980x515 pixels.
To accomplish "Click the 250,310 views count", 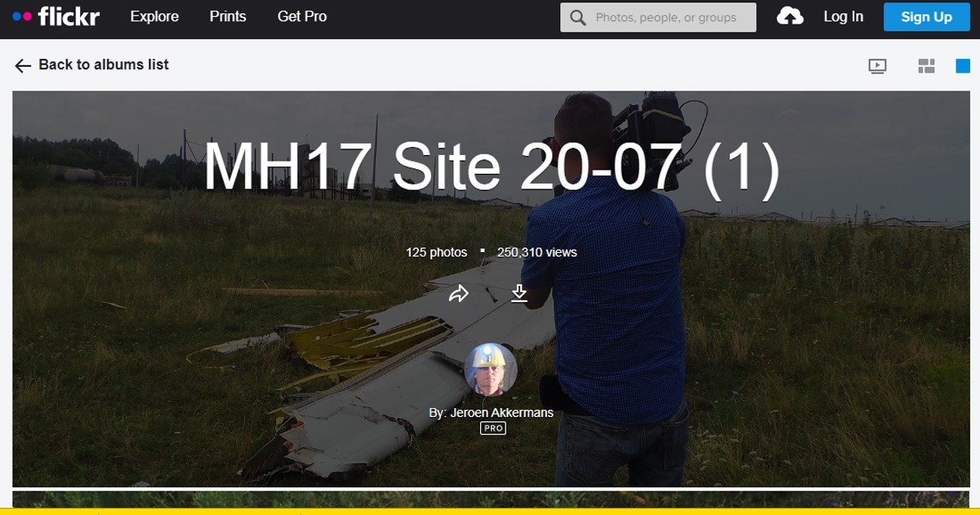I will [537, 252].
